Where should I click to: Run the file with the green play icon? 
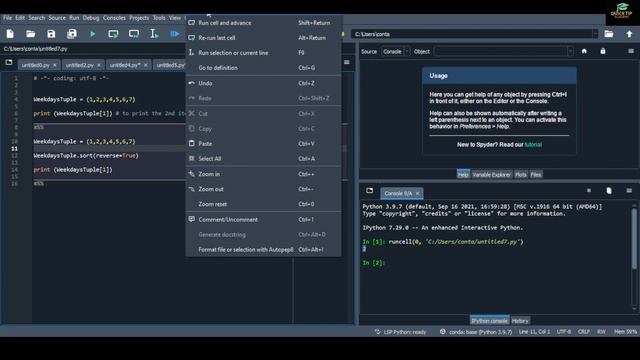(93, 34)
